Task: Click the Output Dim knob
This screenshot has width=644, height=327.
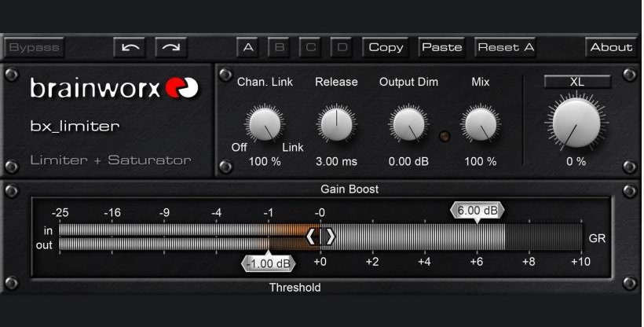Action: [x=408, y=123]
